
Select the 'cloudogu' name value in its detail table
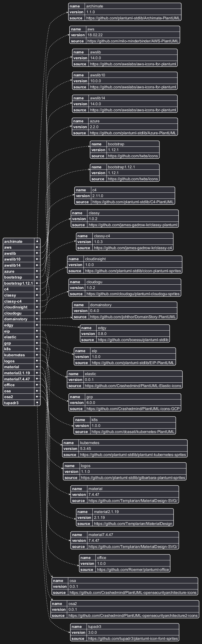(94, 282)
